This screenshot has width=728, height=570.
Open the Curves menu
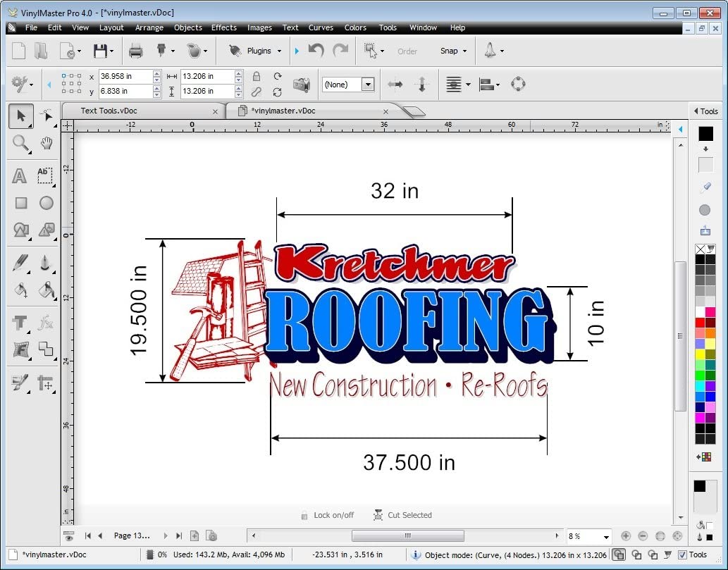[321, 27]
